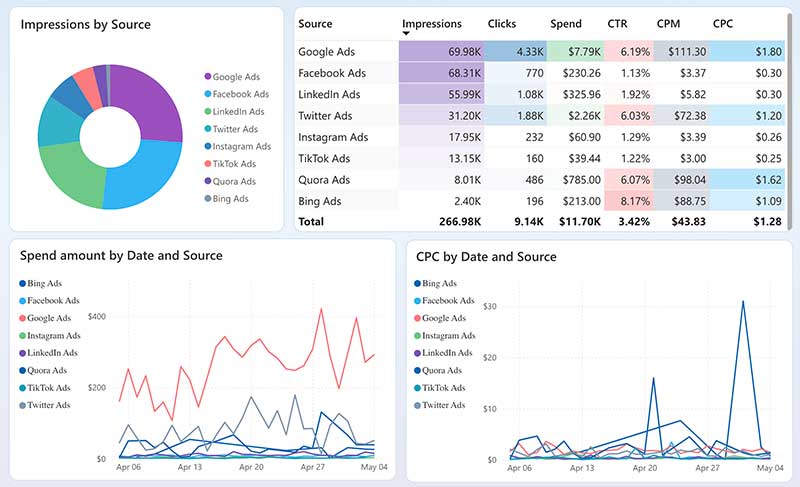This screenshot has width=800, height=487.
Task: Click the tallest CPC spike in line chart
Action: click(x=743, y=302)
